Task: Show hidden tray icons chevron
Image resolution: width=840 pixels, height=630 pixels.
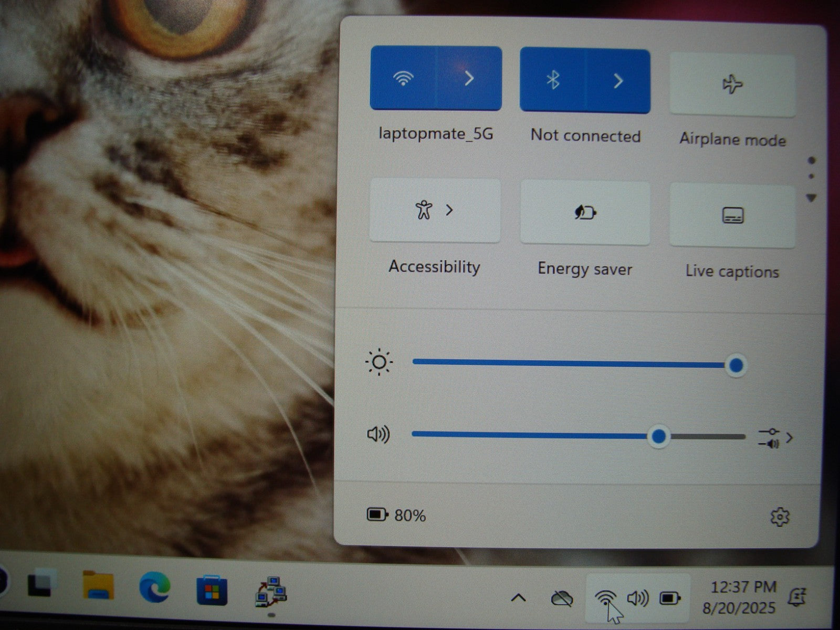Action: (x=518, y=597)
